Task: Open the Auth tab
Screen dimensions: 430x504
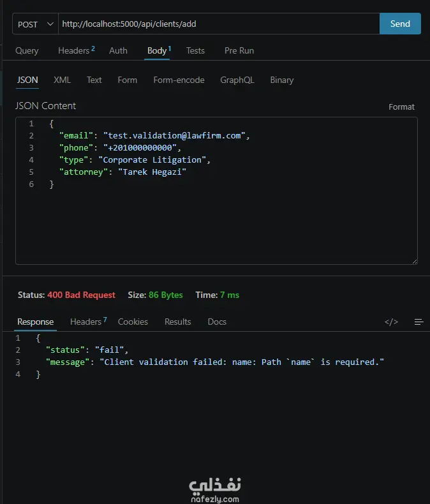Action: (118, 51)
